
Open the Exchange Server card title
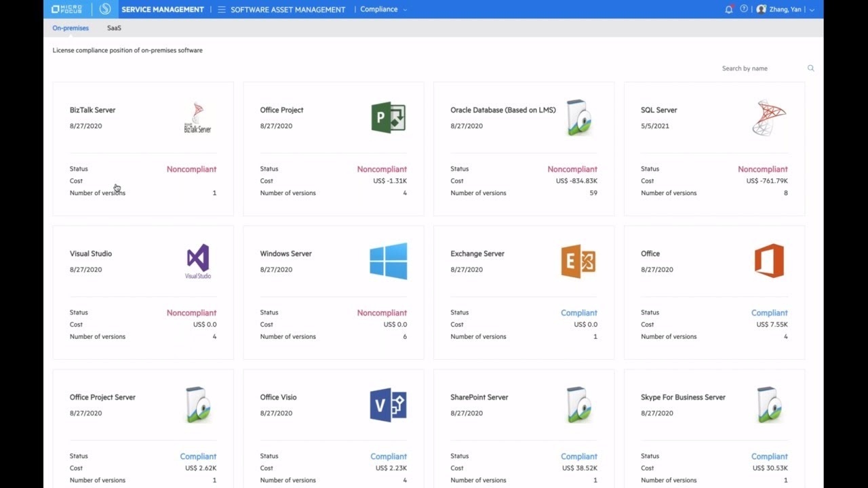coord(477,253)
